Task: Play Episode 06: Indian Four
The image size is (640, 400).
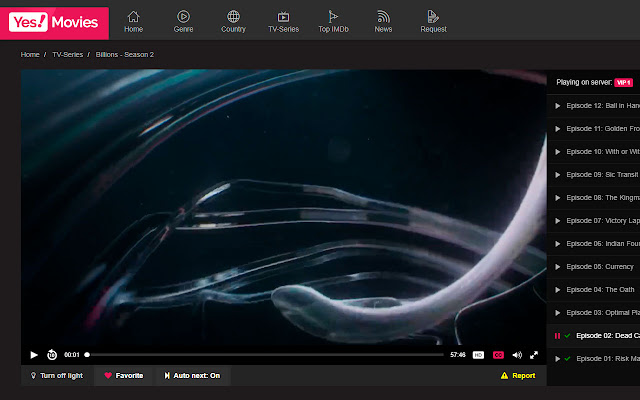Action: [593, 244]
